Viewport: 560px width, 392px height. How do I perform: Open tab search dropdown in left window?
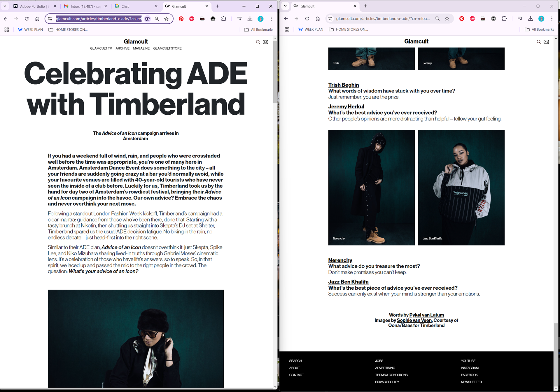point(5,6)
